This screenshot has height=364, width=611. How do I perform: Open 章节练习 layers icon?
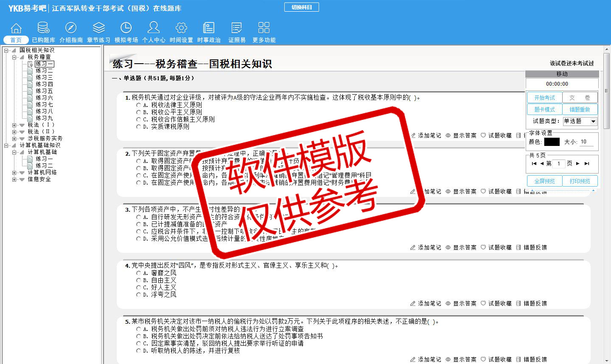[x=98, y=28]
